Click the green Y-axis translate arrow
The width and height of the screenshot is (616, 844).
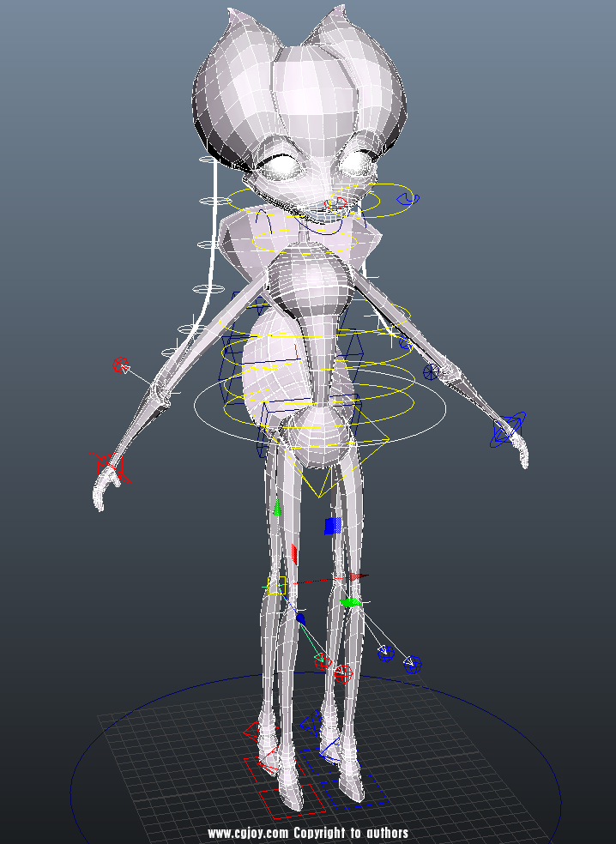[277, 509]
